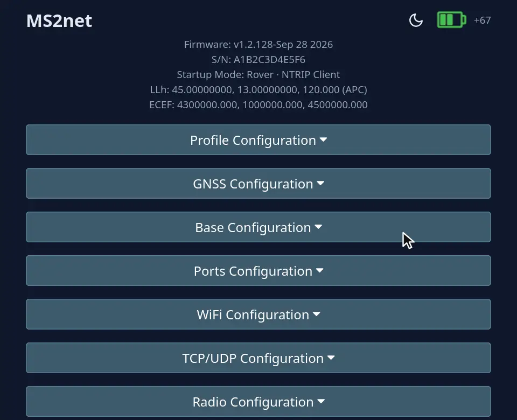Click the caret beside Ports Configuration
This screenshot has width=517, height=420.
(319, 271)
